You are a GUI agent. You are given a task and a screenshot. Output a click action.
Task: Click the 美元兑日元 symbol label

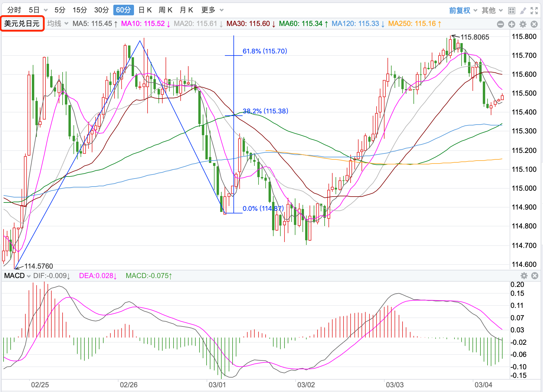22,24
